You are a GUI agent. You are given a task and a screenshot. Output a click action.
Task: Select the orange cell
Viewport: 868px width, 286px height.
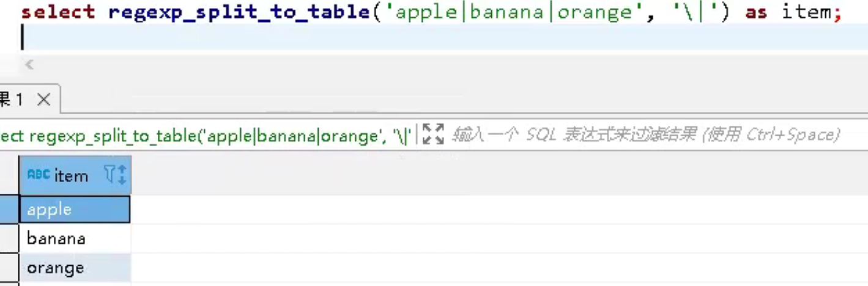(75, 268)
